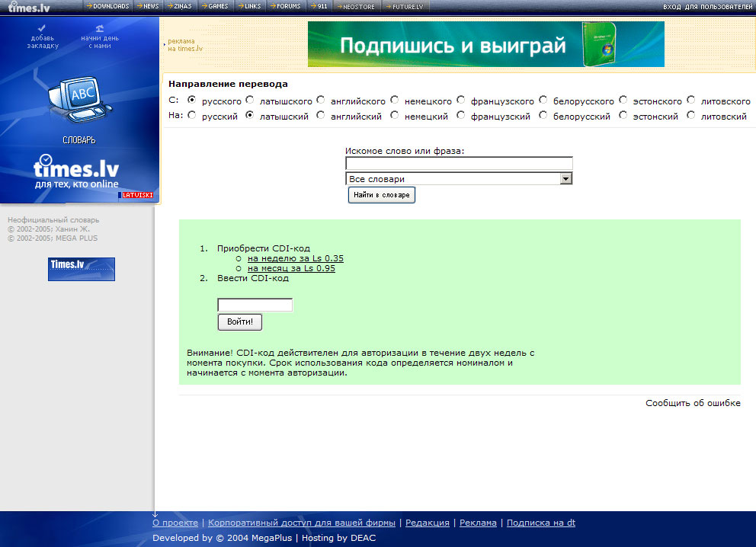Select target language 'латышский'
Viewport: 756px width, 547px height.
(249, 115)
